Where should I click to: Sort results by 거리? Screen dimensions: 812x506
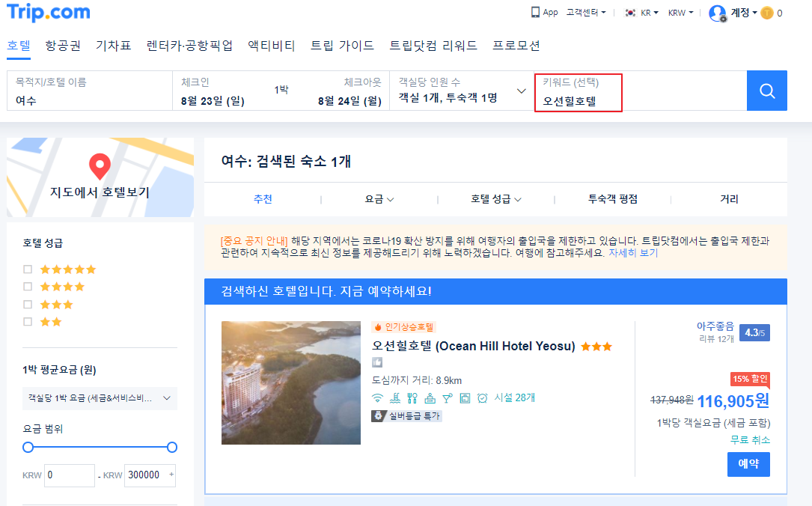pyautogui.click(x=729, y=199)
